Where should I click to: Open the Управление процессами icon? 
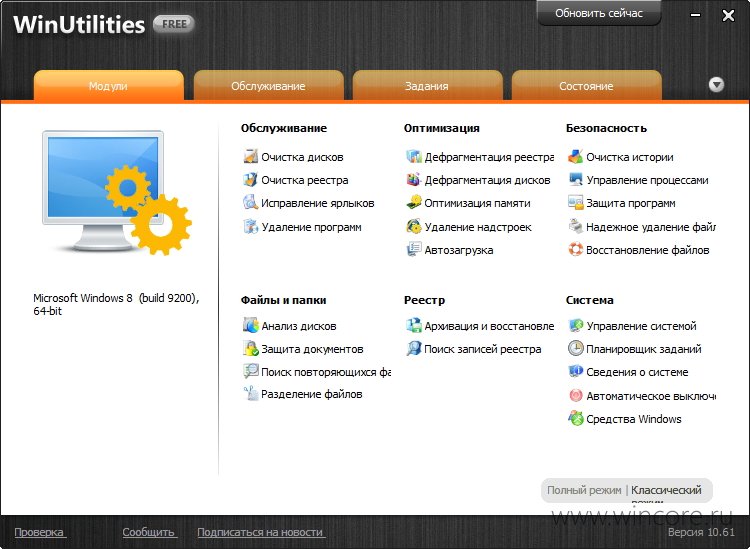[575, 180]
